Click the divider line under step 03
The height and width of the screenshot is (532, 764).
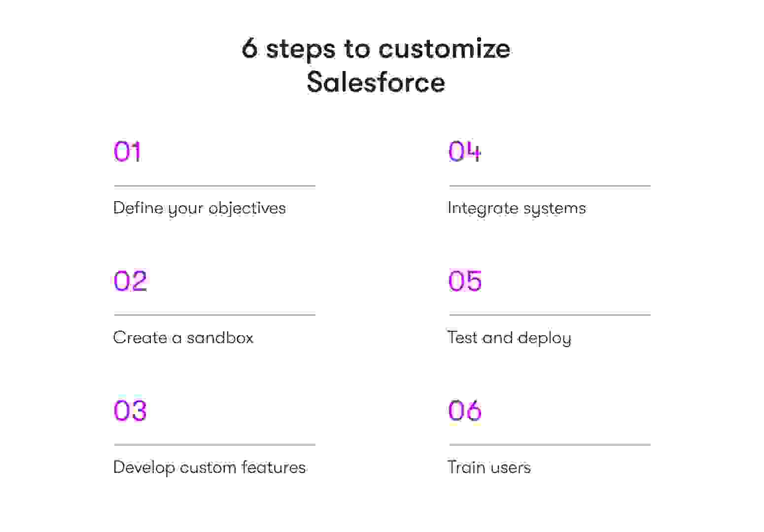click(x=214, y=445)
